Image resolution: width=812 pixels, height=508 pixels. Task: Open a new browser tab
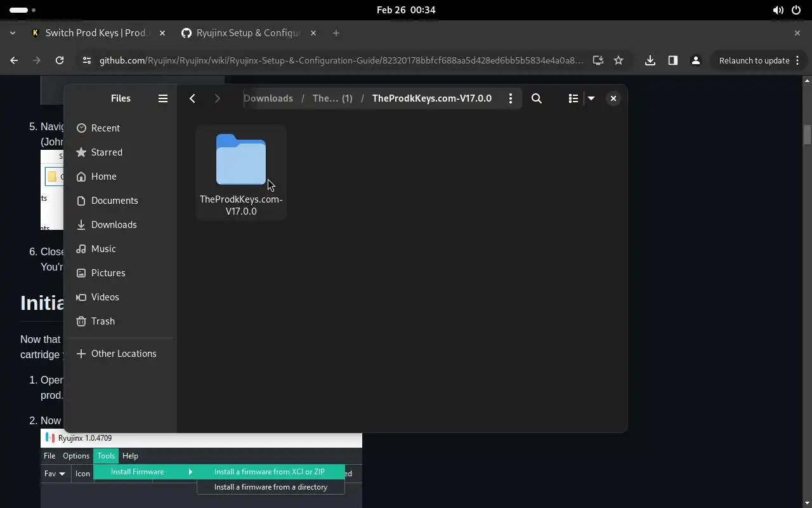(x=336, y=33)
